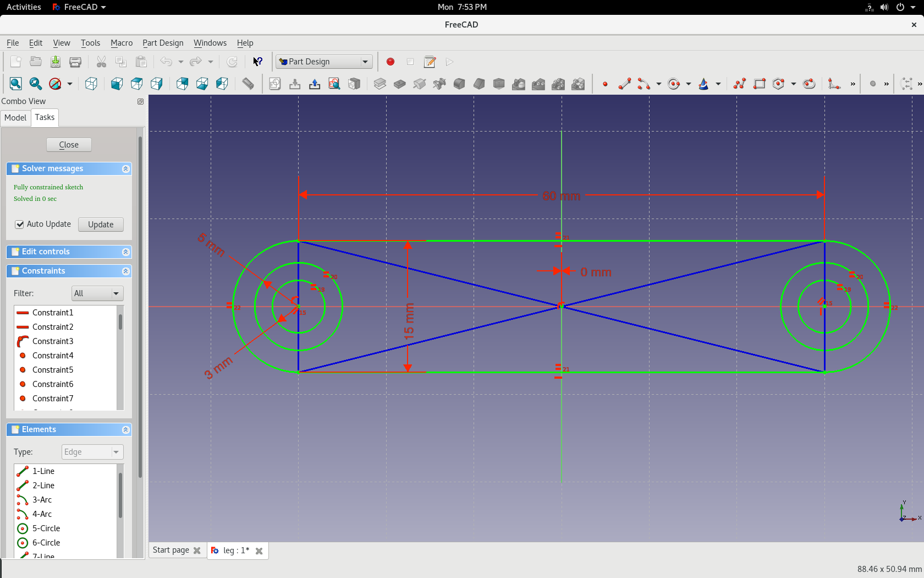Screen dimensions: 924x578
Task: Click the create slot tool icon
Action: point(809,84)
